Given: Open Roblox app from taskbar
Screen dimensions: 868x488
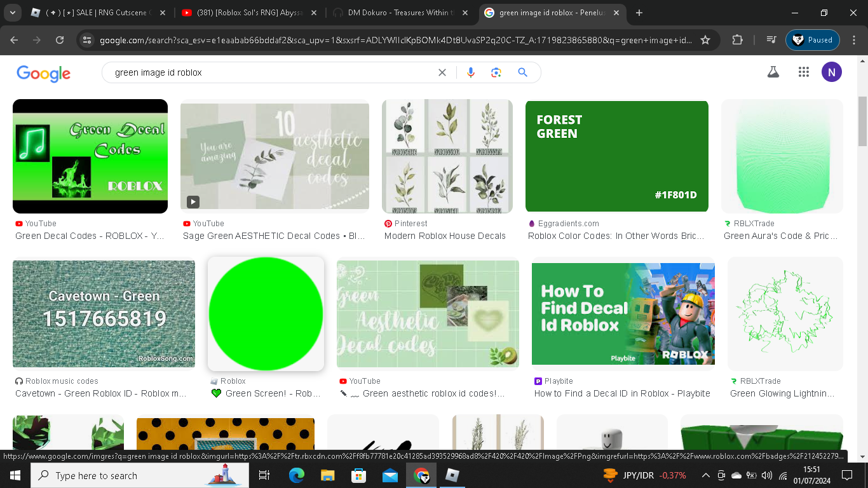Looking at the screenshot, I should [452, 475].
